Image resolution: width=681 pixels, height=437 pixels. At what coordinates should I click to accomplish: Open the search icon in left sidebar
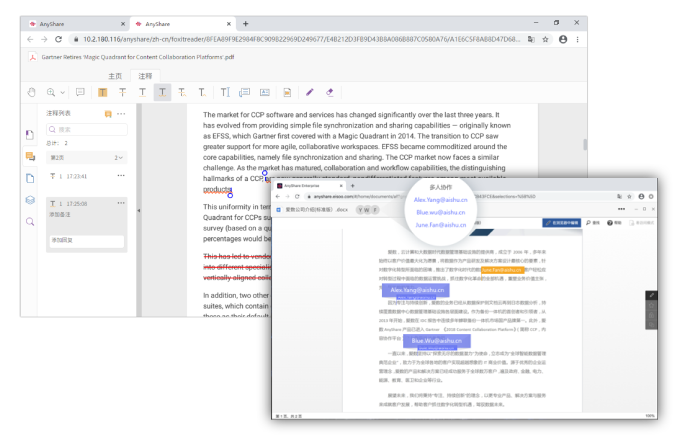(x=30, y=221)
